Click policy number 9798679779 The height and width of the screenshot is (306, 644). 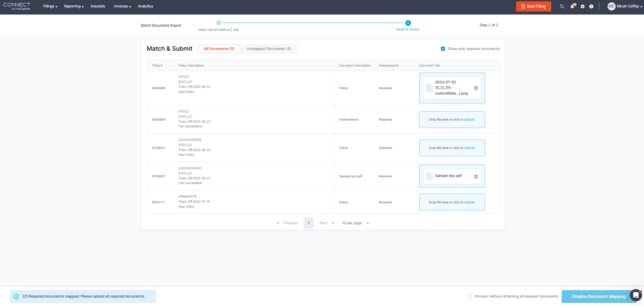187,197
